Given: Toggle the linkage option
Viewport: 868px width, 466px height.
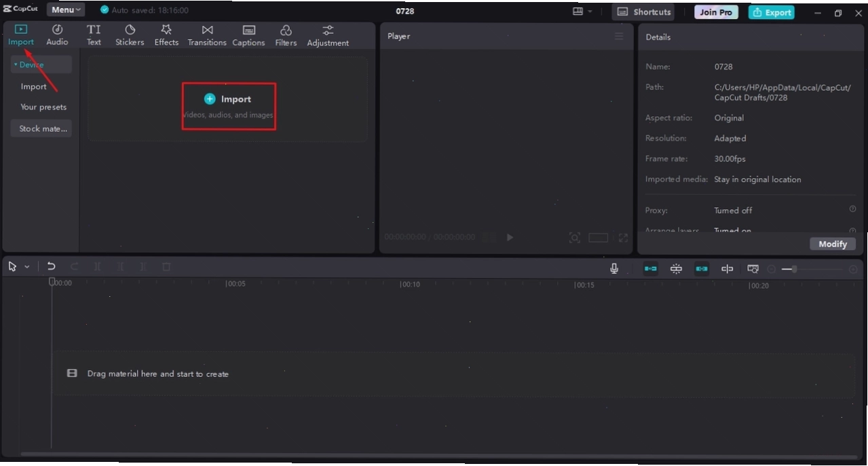Looking at the screenshot, I should (x=702, y=268).
